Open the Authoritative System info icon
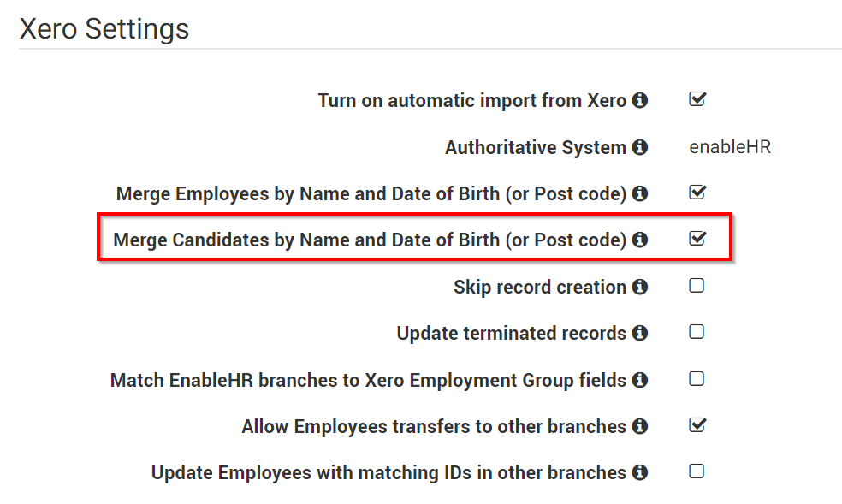 pyautogui.click(x=639, y=147)
